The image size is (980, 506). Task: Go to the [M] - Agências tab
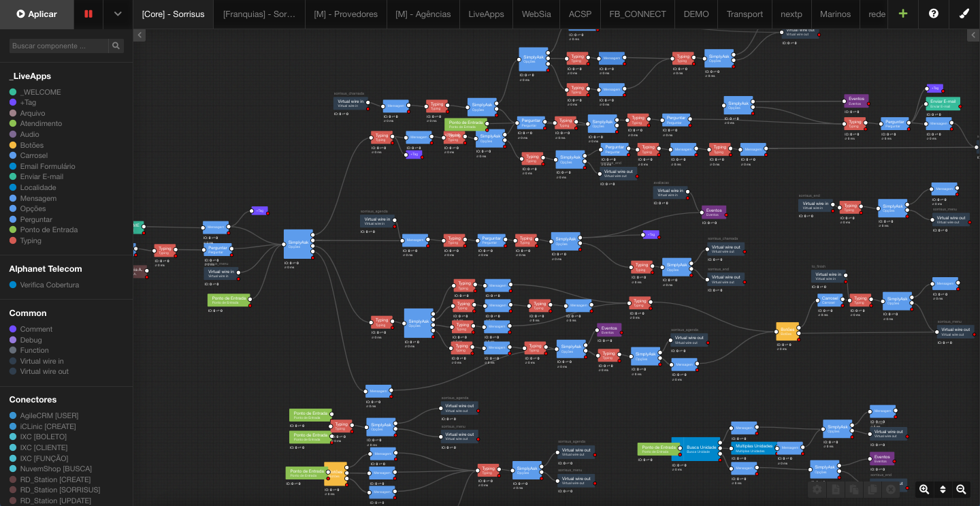pos(423,14)
